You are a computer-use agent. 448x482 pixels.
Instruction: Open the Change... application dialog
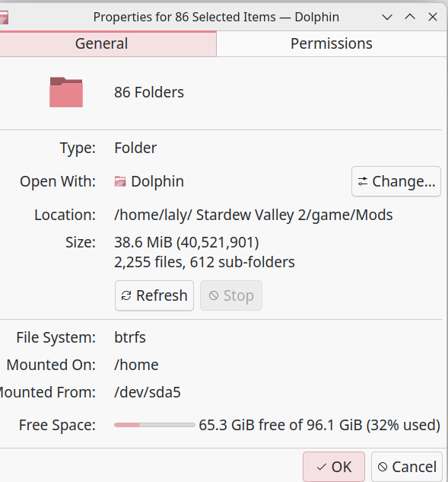click(x=396, y=181)
